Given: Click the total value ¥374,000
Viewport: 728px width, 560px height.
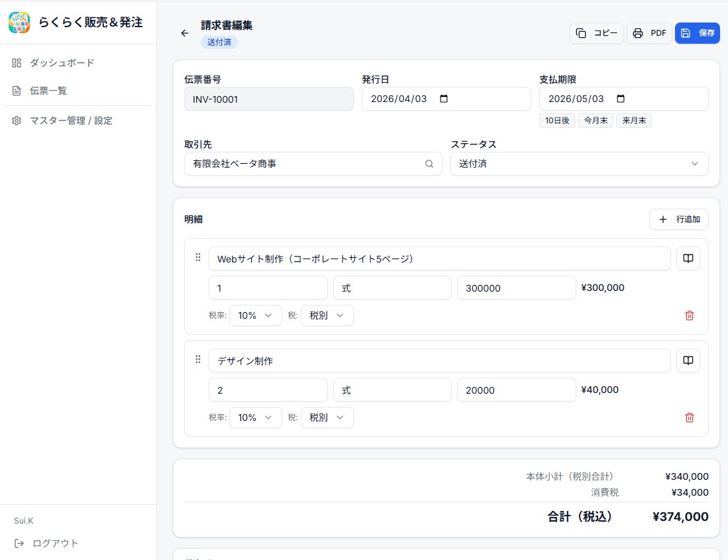Looking at the screenshot, I should [x=681, y=516].
